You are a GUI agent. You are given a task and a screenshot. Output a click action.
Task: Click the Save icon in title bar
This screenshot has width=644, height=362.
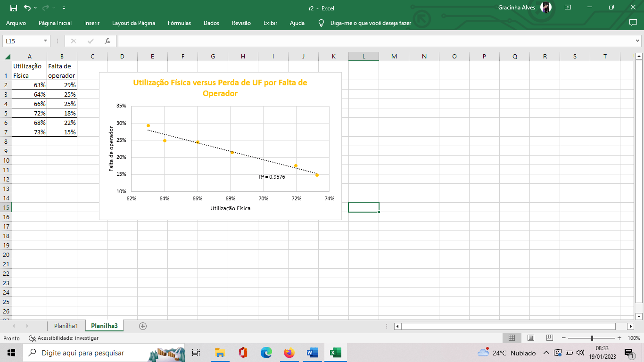point(14,8)
